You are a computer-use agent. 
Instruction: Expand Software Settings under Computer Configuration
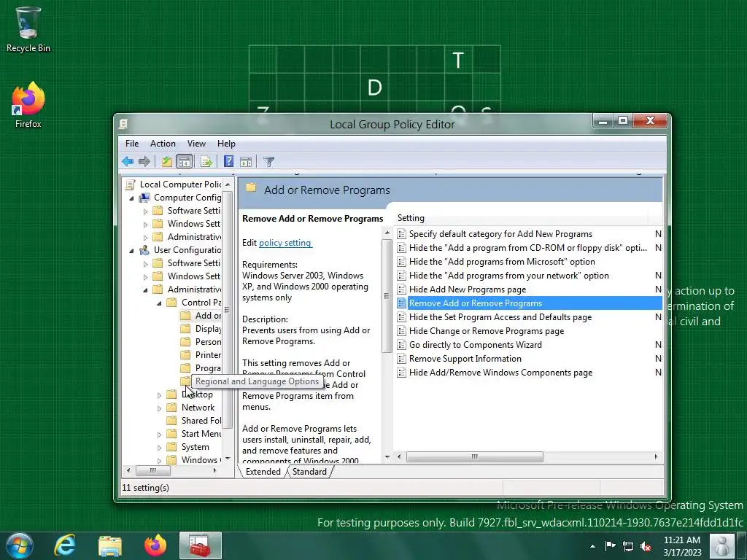(x=145, y=211)
